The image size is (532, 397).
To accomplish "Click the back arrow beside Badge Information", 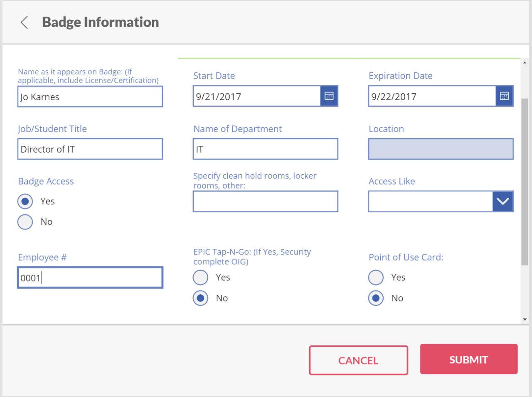I will pyautogui.click(x=25, y=22).
